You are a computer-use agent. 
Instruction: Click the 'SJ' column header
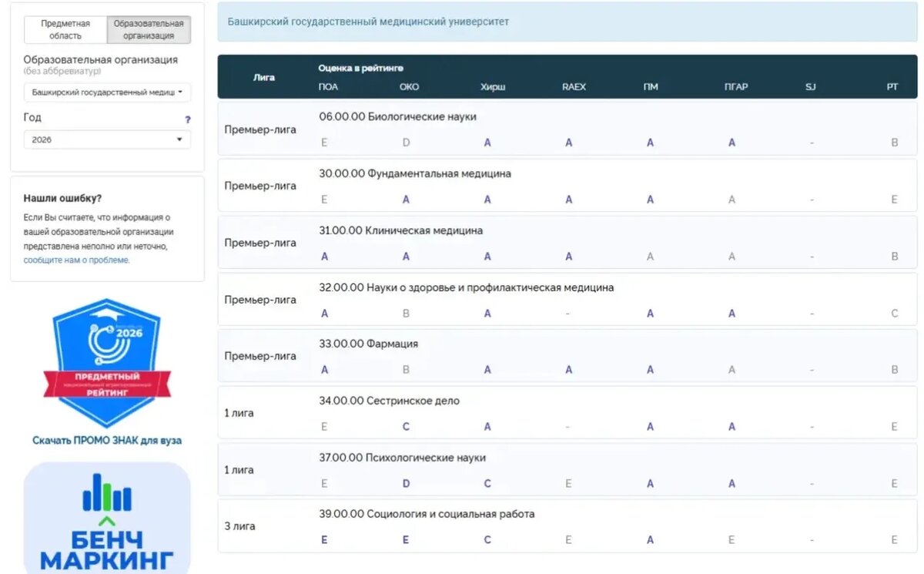(x=810, y=87)
